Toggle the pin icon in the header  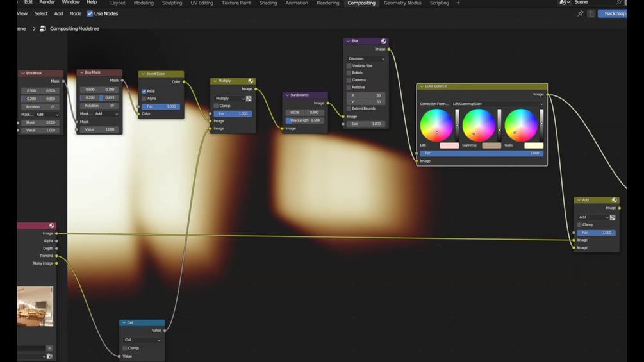coord(581,13)
